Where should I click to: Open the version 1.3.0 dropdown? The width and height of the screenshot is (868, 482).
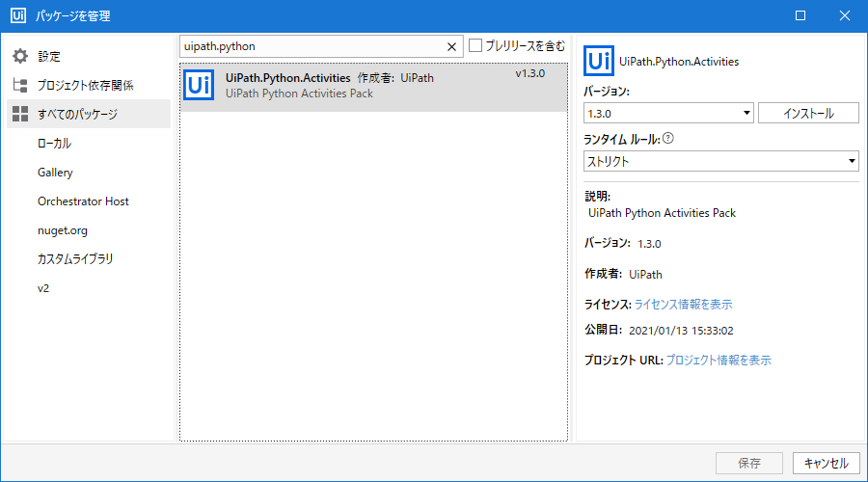[x=668, y=113]
